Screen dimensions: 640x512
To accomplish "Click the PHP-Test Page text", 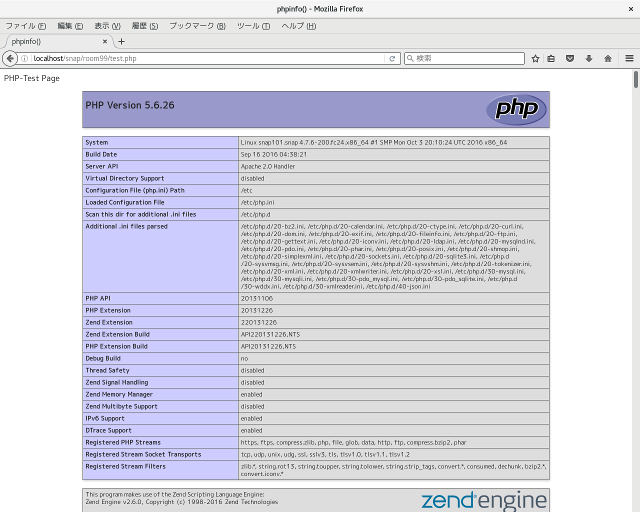I will (x=32, y=78).
